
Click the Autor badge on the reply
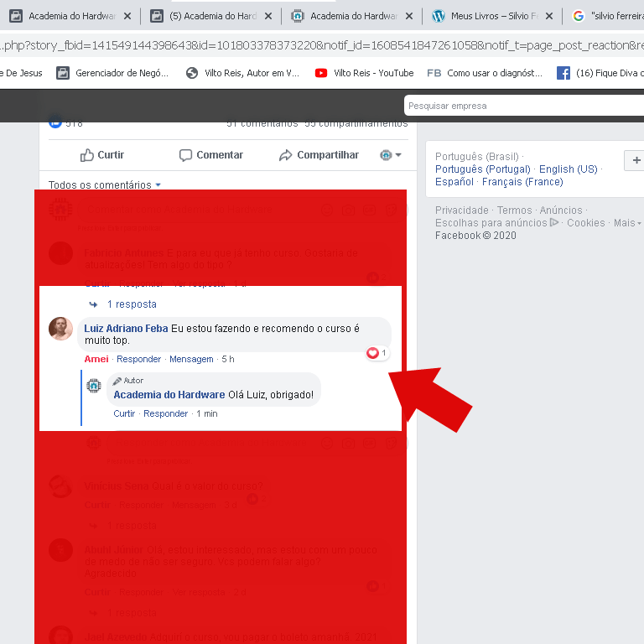128,381
